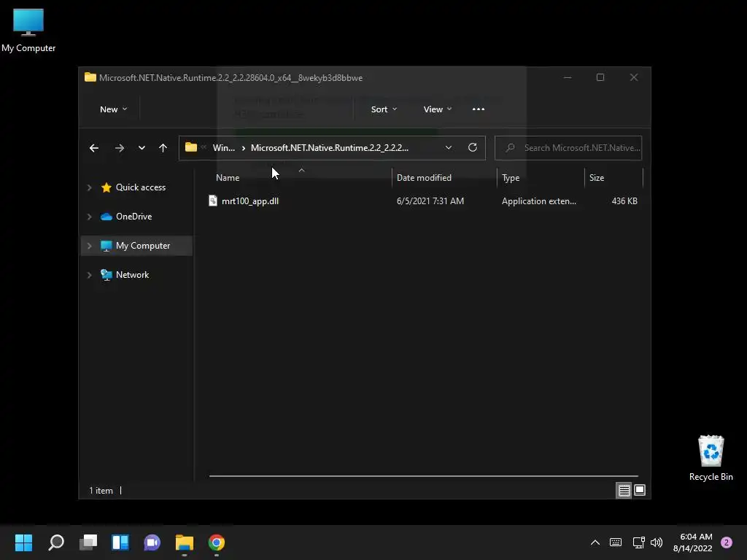This screenshot has width=747, height=560.
Task: Click the folder icon in title bar
Action: pos(90,77)
